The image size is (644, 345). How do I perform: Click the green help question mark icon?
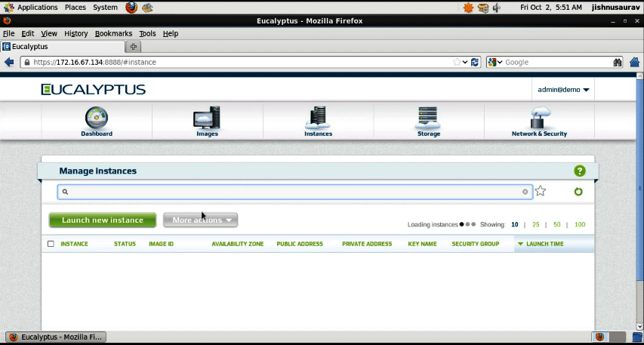(579, 171)
